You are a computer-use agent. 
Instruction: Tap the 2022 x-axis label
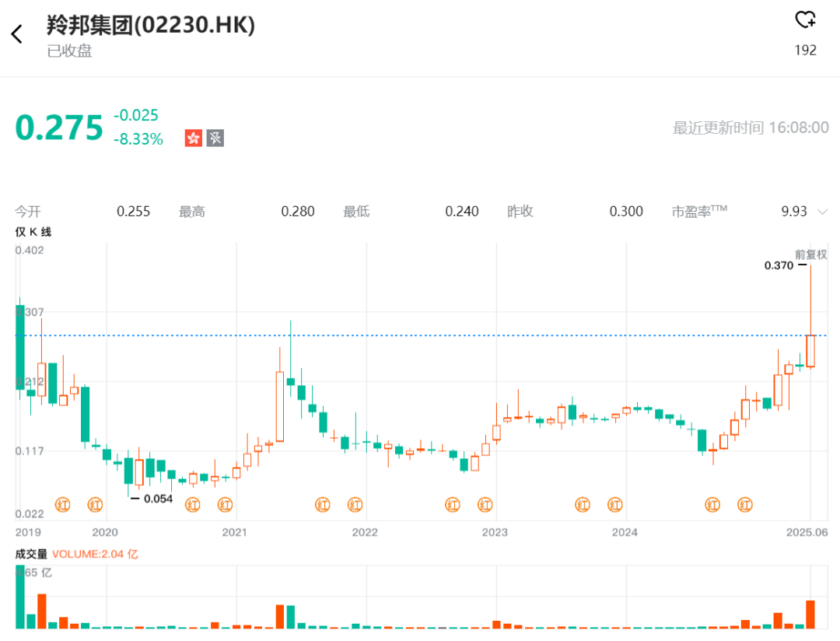[x=365, y=532]
